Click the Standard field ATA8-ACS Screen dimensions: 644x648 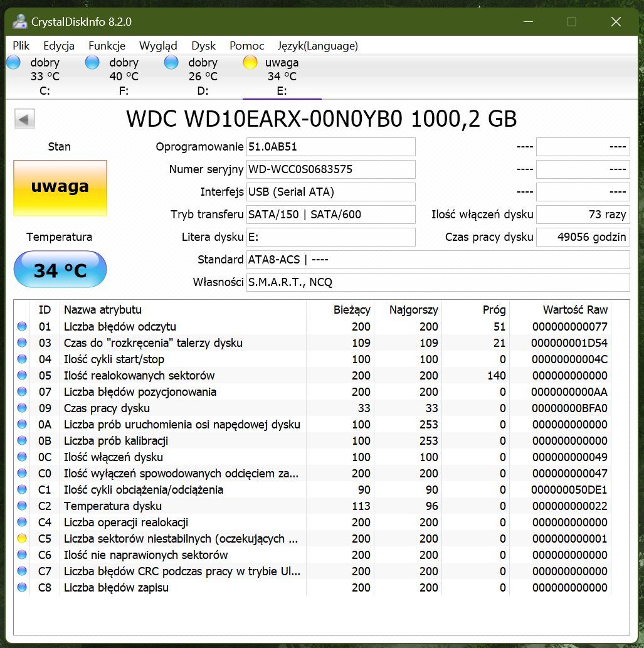(438, 260)
